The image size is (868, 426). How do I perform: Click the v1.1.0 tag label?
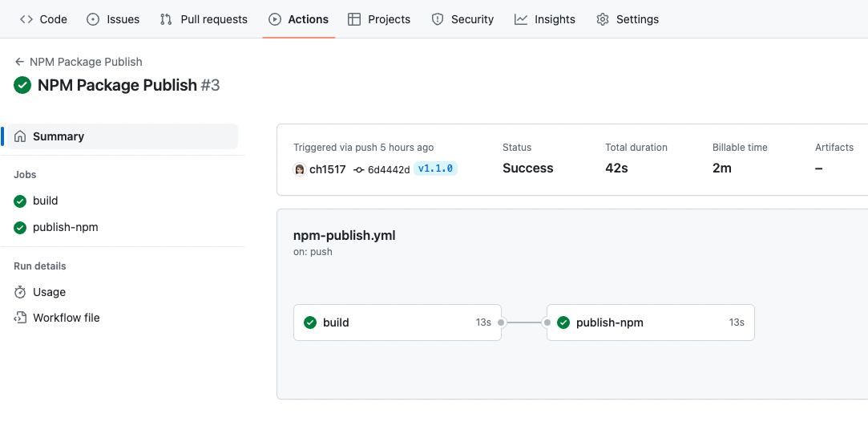[436, 168]
